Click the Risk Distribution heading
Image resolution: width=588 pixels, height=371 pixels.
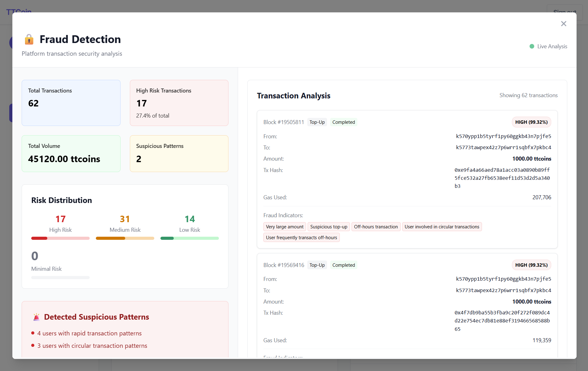[x=62, y=201]
